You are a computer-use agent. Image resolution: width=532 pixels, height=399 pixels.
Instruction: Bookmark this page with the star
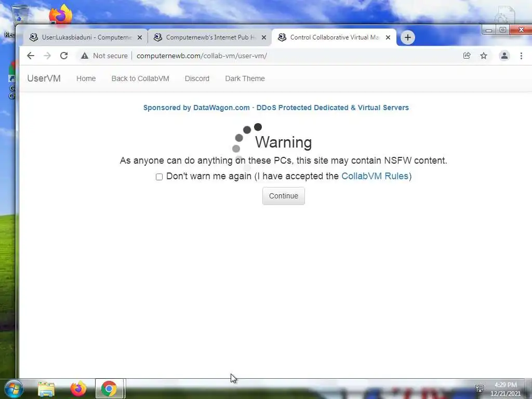pos(484,56)
